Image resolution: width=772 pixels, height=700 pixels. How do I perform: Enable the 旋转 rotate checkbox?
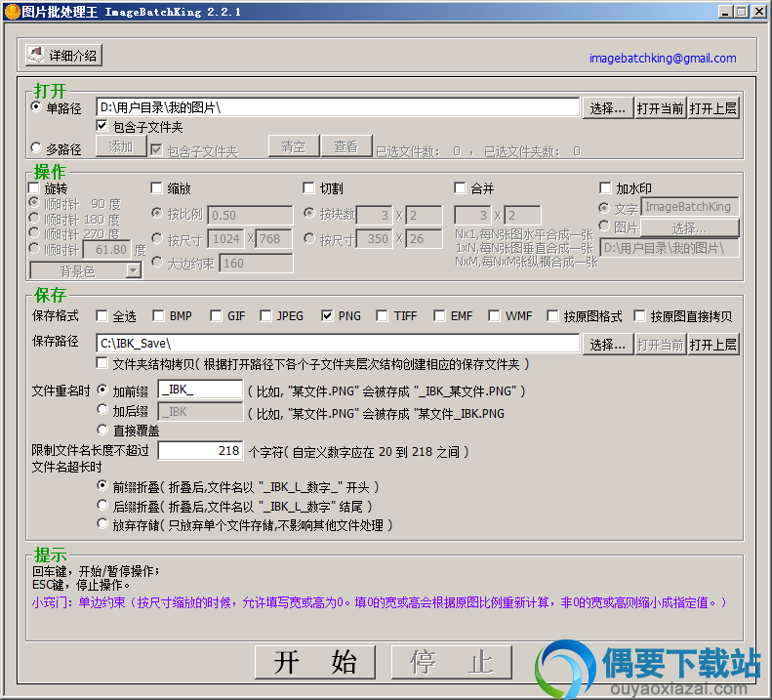click(x=34, y=187)
